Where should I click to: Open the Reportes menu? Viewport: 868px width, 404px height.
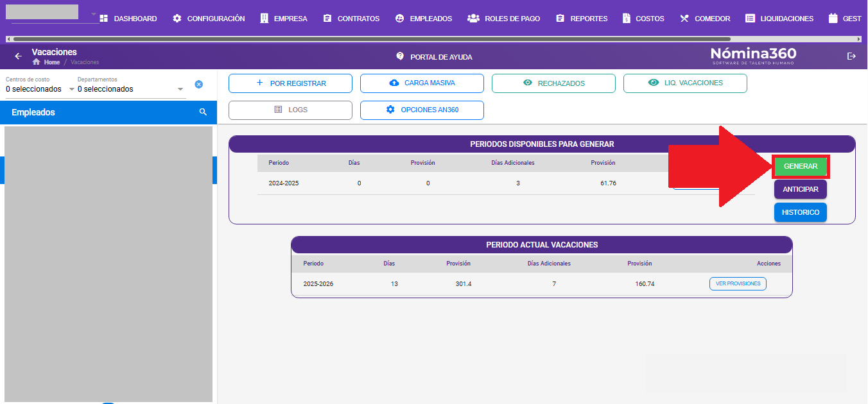point(582,19)
